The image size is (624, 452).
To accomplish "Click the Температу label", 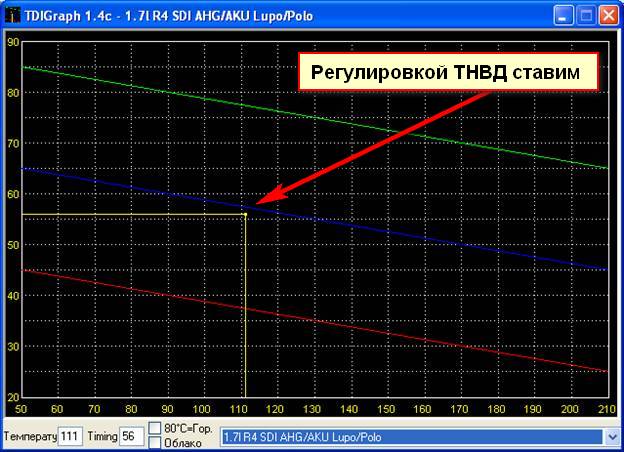I will (x=30, y=436).
